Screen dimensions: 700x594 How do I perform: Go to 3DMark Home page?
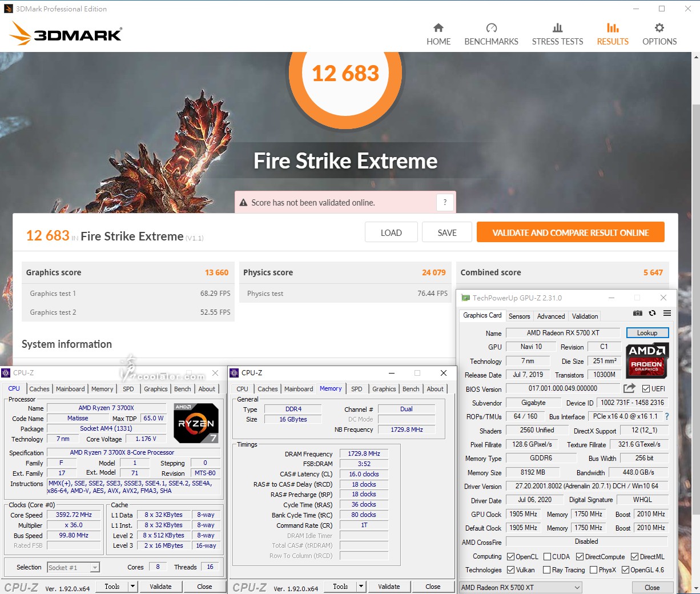click(438, 34)
